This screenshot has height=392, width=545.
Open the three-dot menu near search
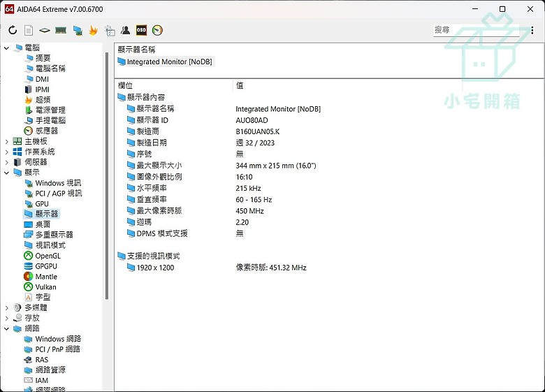pos(532,30)
